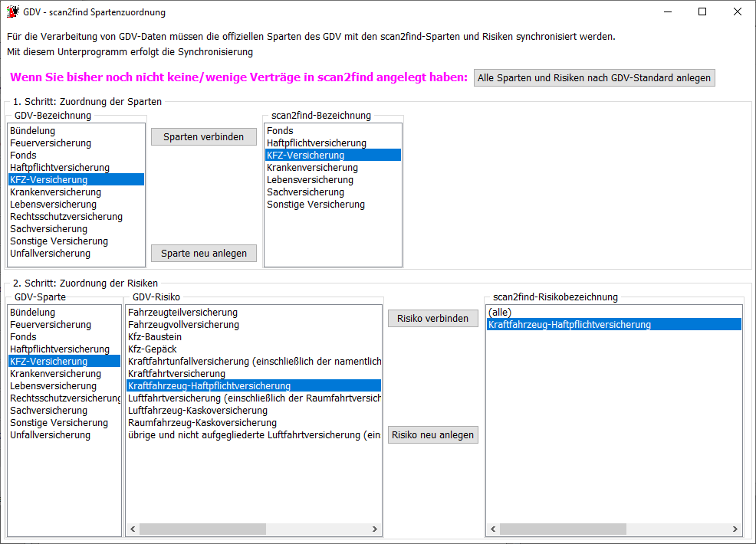This screenshot has width=756, height=544.
Task: Minimize the Spartenzuordnung window
Action: pos(668,11)
